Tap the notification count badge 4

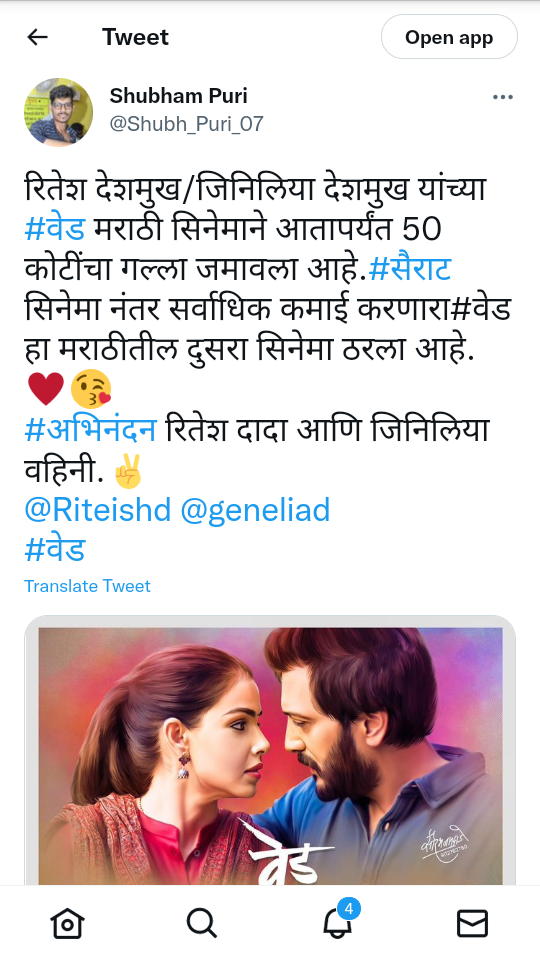tap(349, 909)
